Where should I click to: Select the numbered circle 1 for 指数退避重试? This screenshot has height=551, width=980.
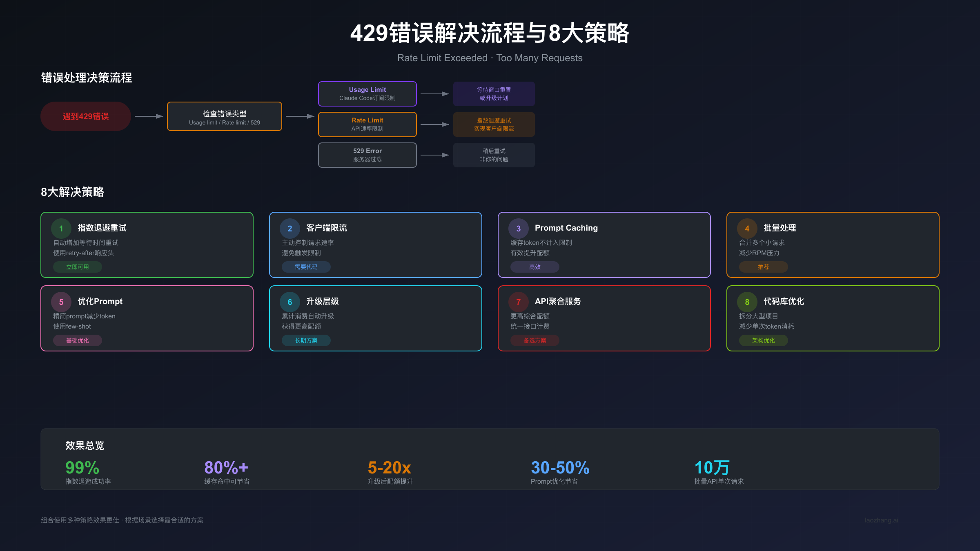(61, 228)
